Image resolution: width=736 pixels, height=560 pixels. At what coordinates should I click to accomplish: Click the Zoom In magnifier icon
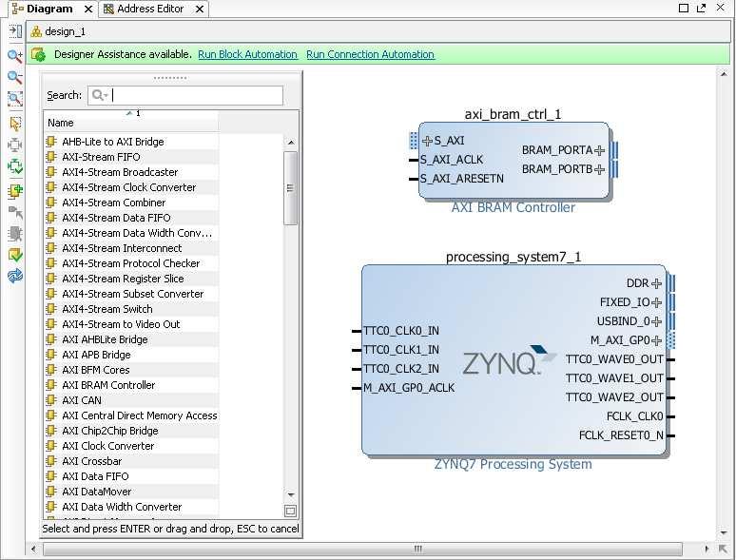click(x=15, y=56)
